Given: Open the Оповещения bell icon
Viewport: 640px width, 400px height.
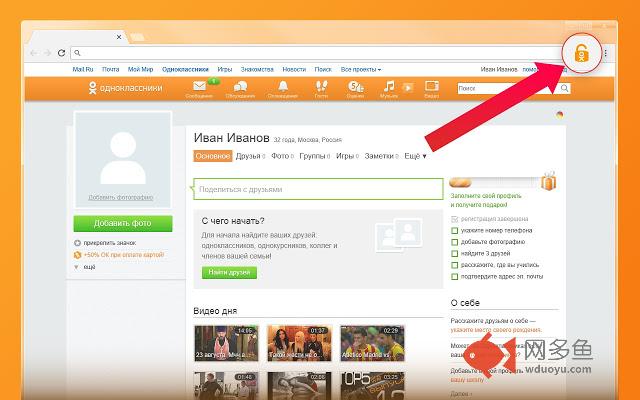Looking at the screenshot, I should [283, 86].
